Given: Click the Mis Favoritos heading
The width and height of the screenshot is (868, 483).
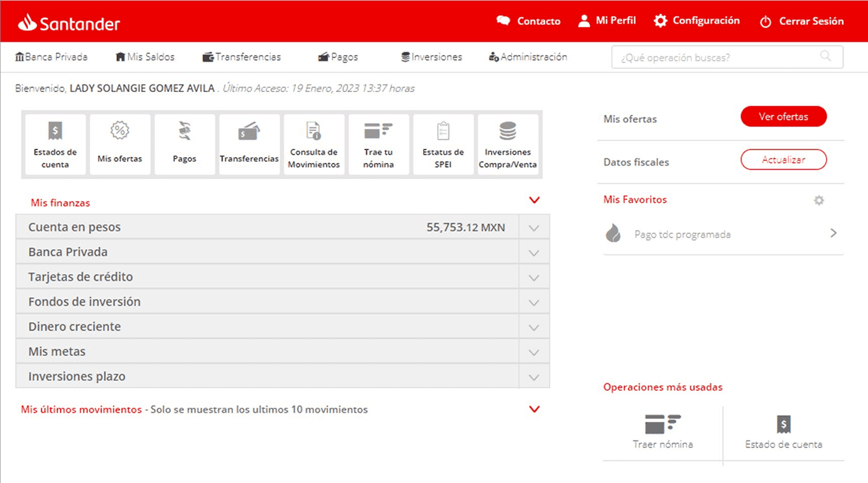Looking at the screenshot, I should 635,199.
